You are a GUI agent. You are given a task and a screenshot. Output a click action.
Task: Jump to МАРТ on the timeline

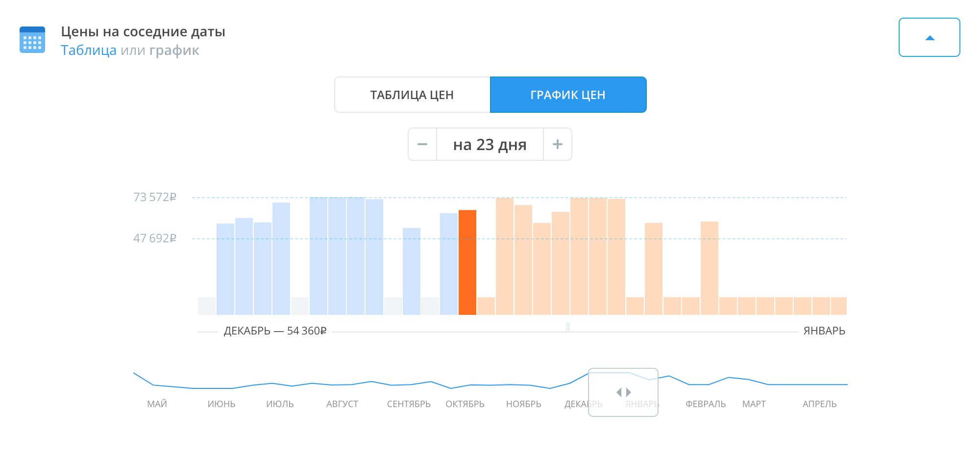coord(754,404)
